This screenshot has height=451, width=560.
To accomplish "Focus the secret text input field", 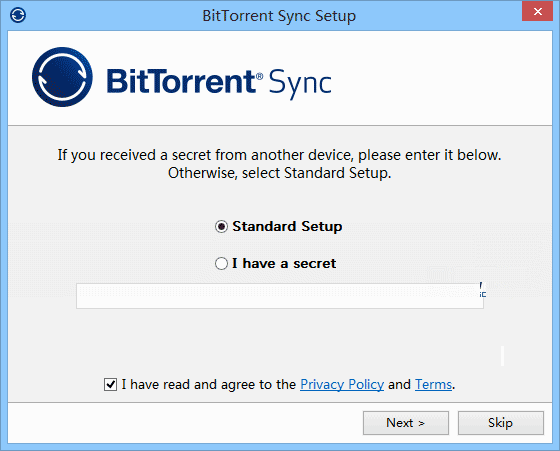I will tap(280, 296).
